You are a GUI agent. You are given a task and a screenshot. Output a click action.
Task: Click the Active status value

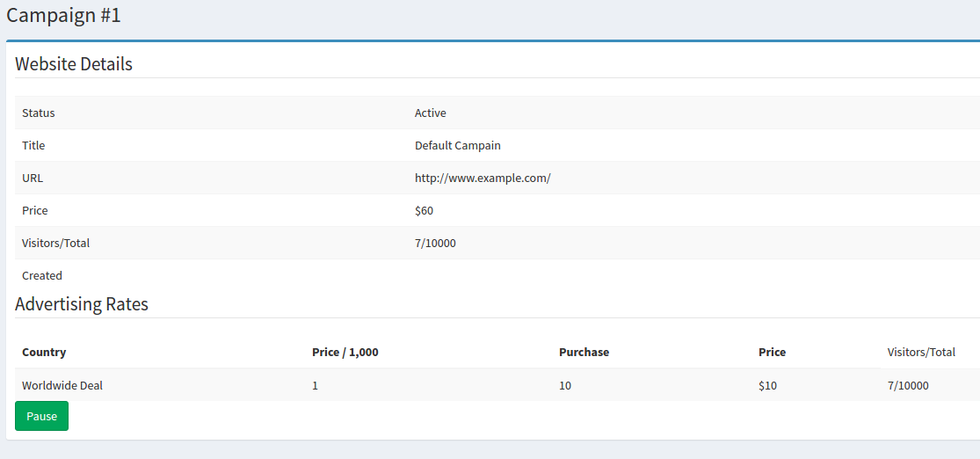coord(431,113)
